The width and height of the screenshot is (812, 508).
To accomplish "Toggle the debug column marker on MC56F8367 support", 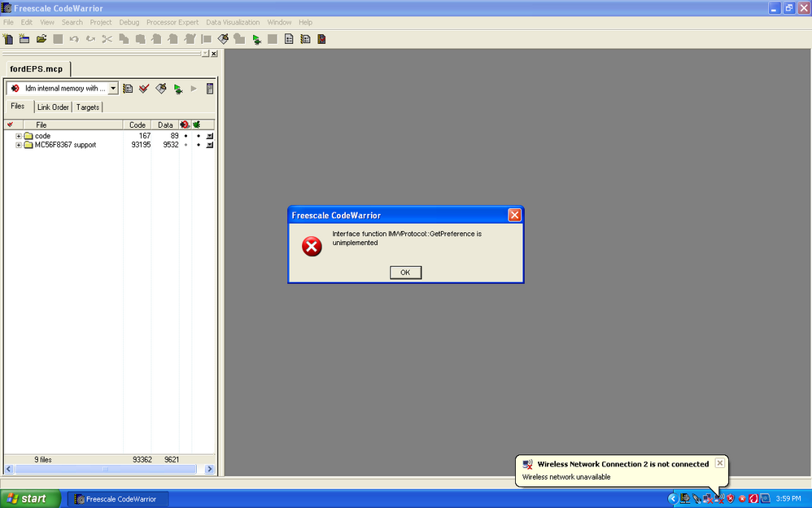I will click(185, 144).
